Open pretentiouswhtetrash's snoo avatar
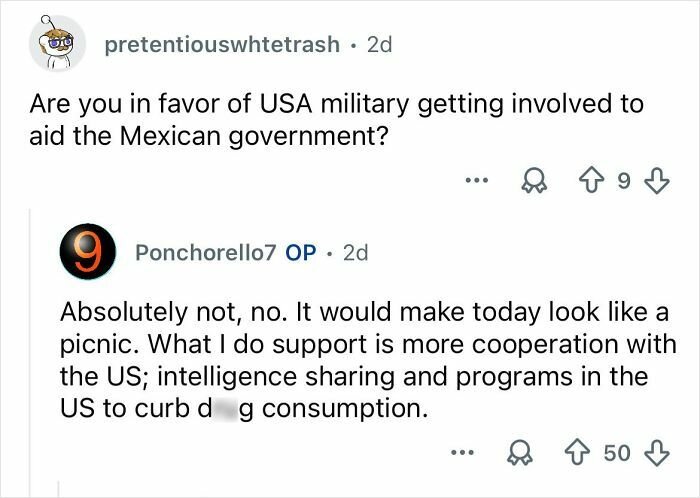This screenshot has width=700, height=498. click(x=57, y=43)
